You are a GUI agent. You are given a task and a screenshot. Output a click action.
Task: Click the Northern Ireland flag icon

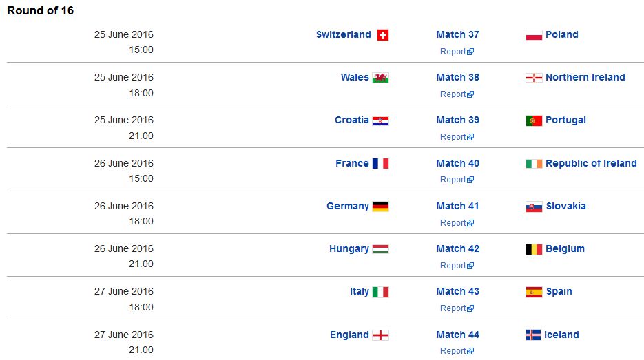coord(534,78)
